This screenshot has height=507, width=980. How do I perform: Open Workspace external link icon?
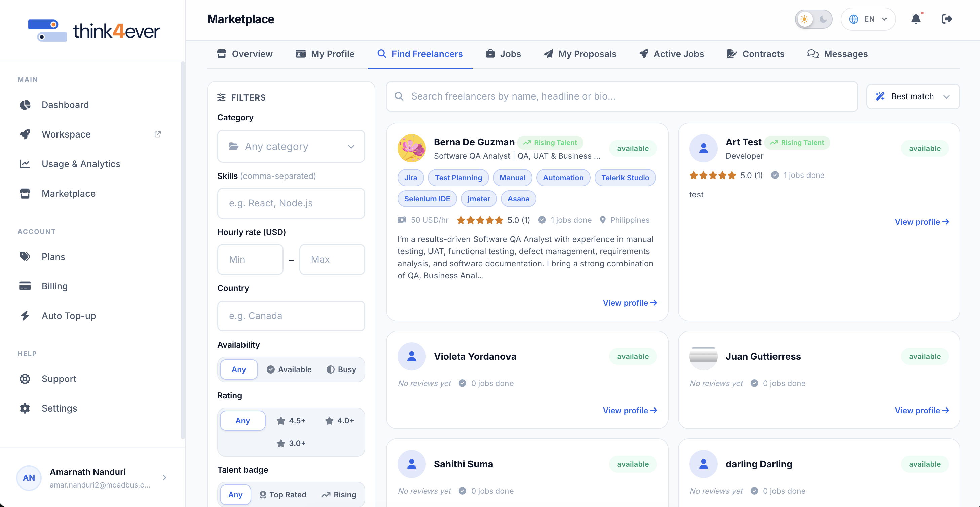157,134
